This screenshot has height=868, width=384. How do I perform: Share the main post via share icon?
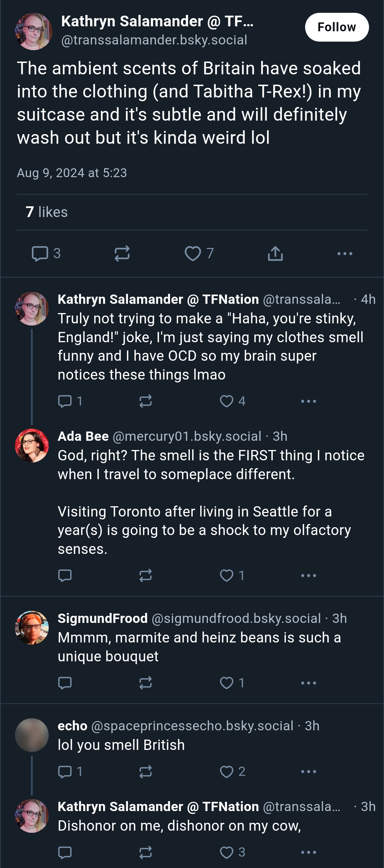(275, 254)
